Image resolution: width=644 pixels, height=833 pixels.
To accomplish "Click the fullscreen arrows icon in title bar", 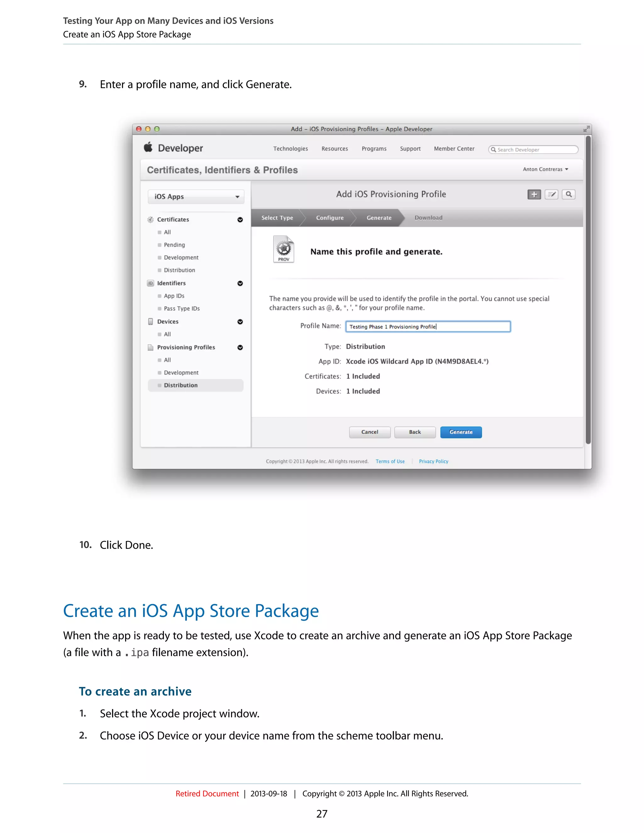I will coord(586,129).
